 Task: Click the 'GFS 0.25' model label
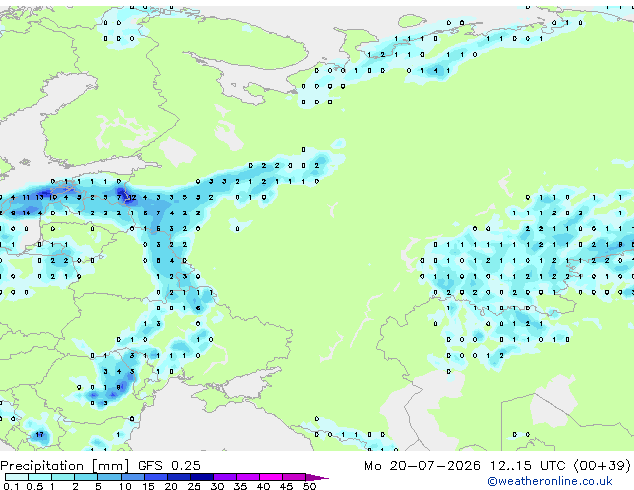tap(169, 465)
